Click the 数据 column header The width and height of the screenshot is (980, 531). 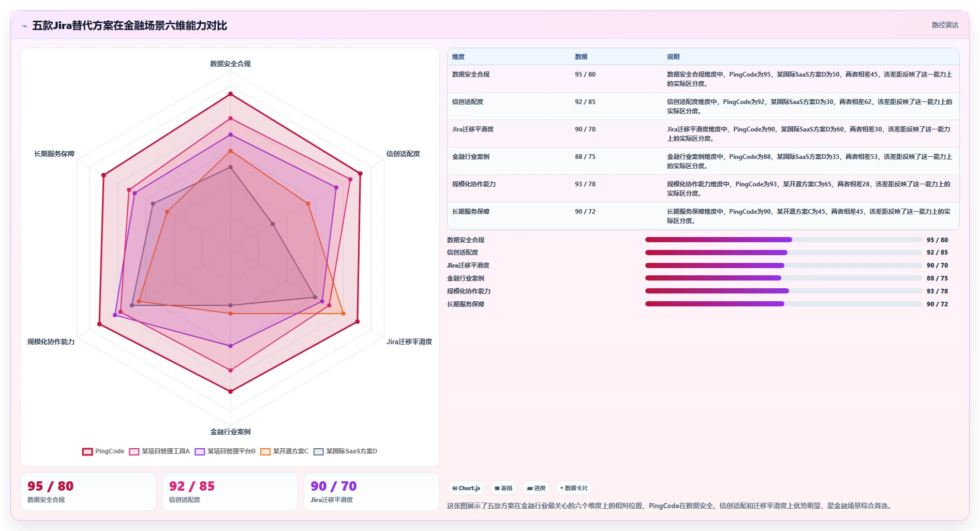tap(581, 57)
